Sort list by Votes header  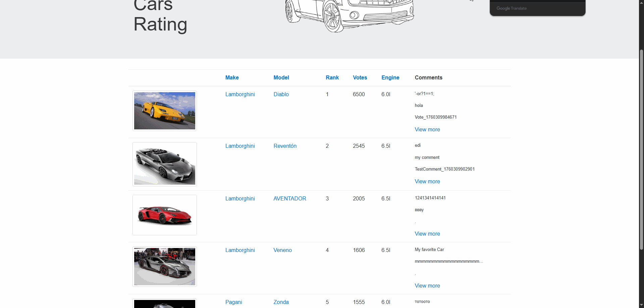click(360, 77)
